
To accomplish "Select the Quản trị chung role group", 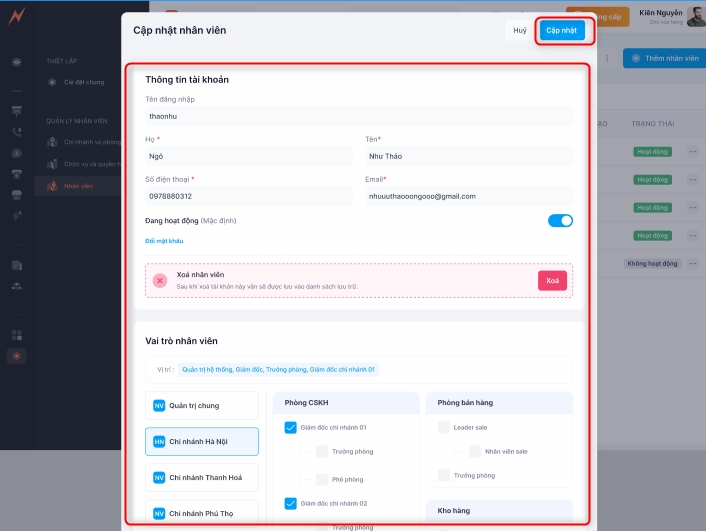I will point(202,405).
